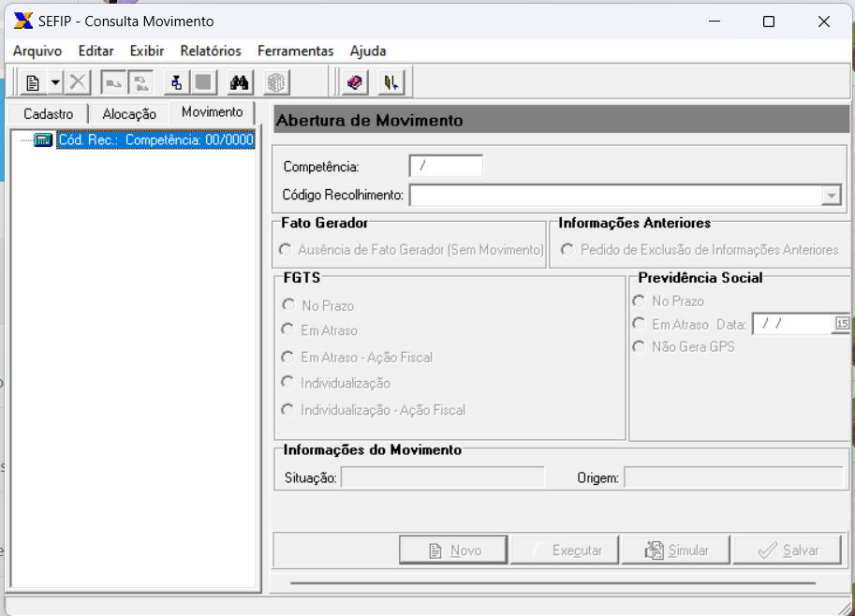The width and height of the screenshot is (855, 616).
Task: Click the exit door toolbar icon
Action: (x=391, y=83)
